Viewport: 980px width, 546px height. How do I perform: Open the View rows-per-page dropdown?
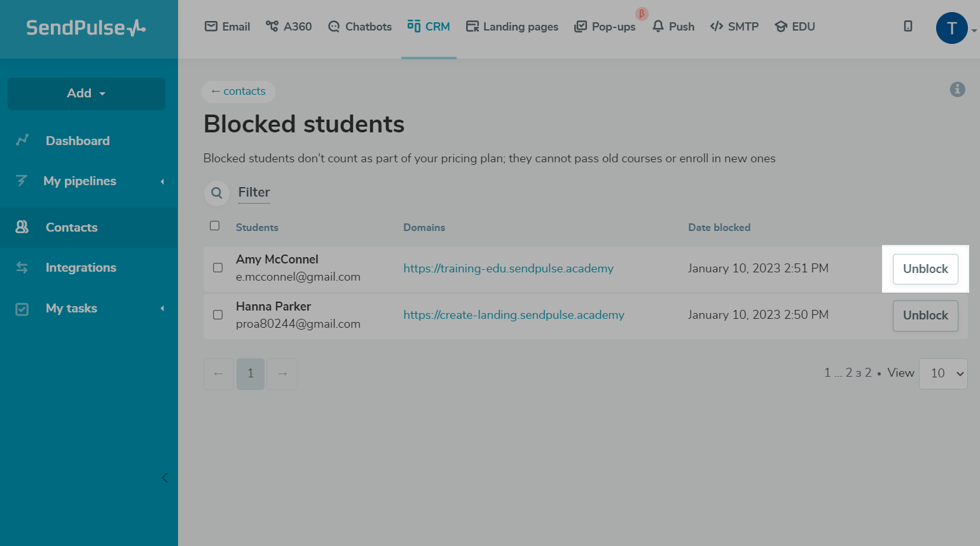(942, 374)
